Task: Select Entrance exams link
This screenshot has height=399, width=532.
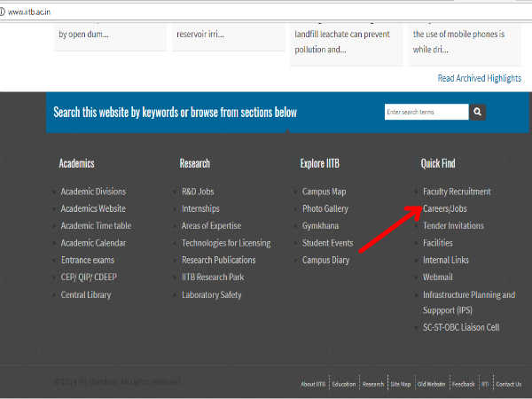Action: pyautogui.click(x=88, y=260)
